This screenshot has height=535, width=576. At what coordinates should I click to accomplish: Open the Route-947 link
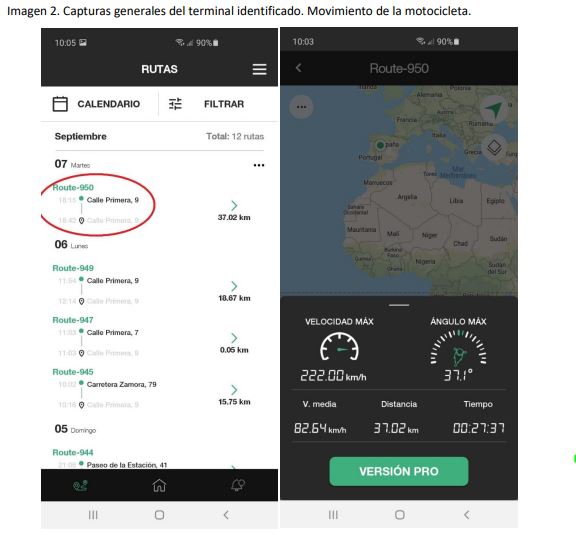(x=73, y=320)
